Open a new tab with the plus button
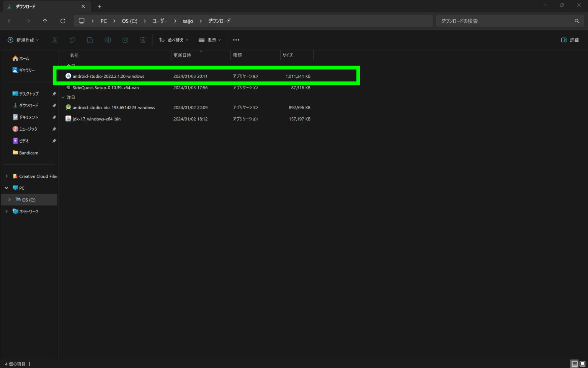This screenshot has height=368, width=588. [x=99, y=7]
